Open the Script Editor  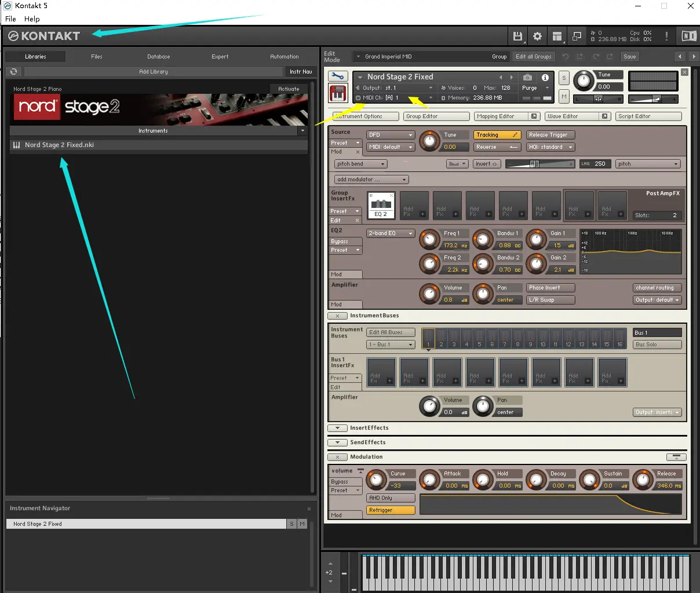pyautogui.click(x=648, y=116)
